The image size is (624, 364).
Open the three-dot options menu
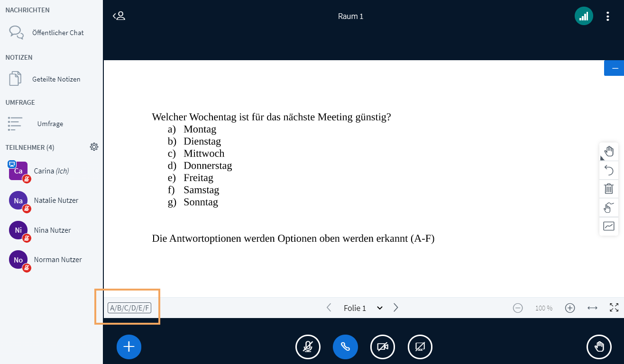click(x=608, y=16)
